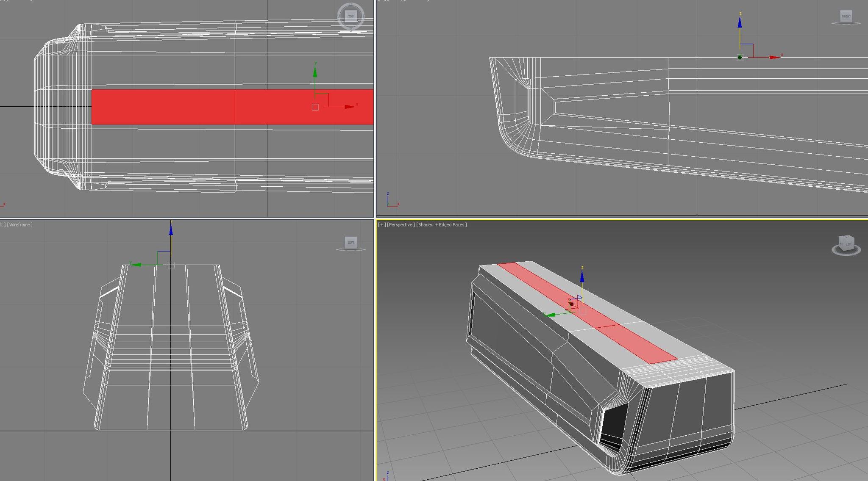Open the [Shaded + Edged Faces] shading menu
This screenshot has height=481, width=868.
(x=442, y=225)
